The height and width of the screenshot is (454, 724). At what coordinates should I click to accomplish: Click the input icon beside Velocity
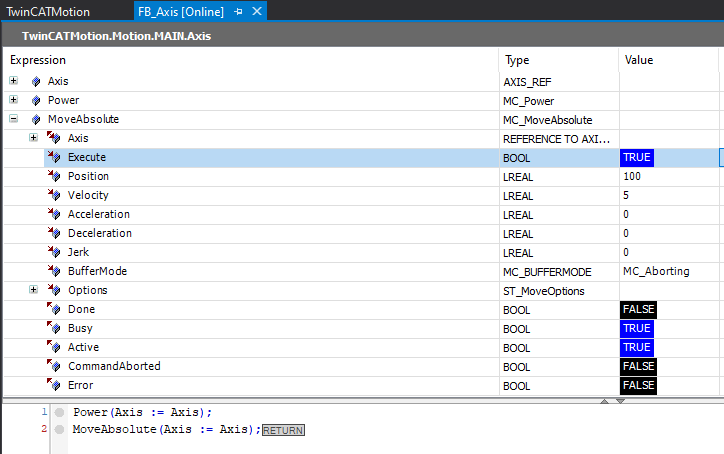click(x=54, y=194)
